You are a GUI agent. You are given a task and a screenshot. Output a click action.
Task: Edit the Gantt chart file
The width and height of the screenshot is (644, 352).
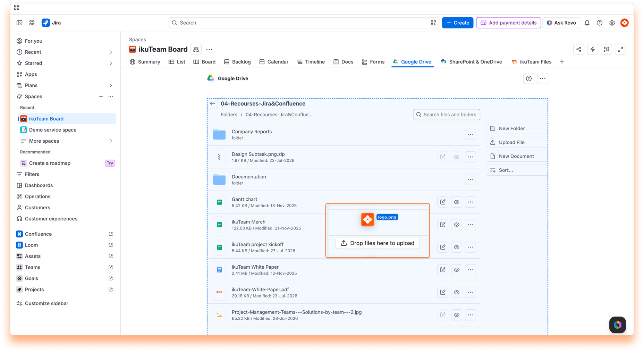pyautogui.click(x=443, y=202)
